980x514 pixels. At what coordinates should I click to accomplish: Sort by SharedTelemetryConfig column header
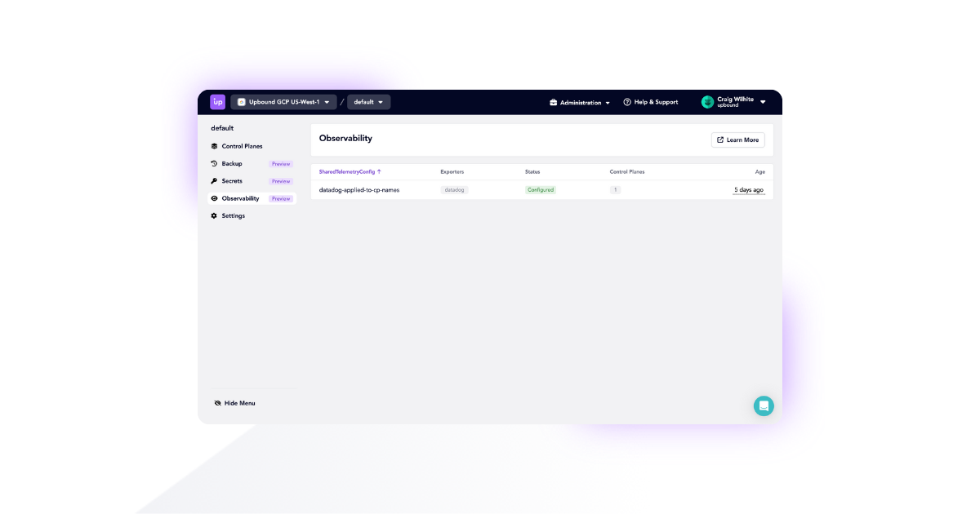pos(347,171)
